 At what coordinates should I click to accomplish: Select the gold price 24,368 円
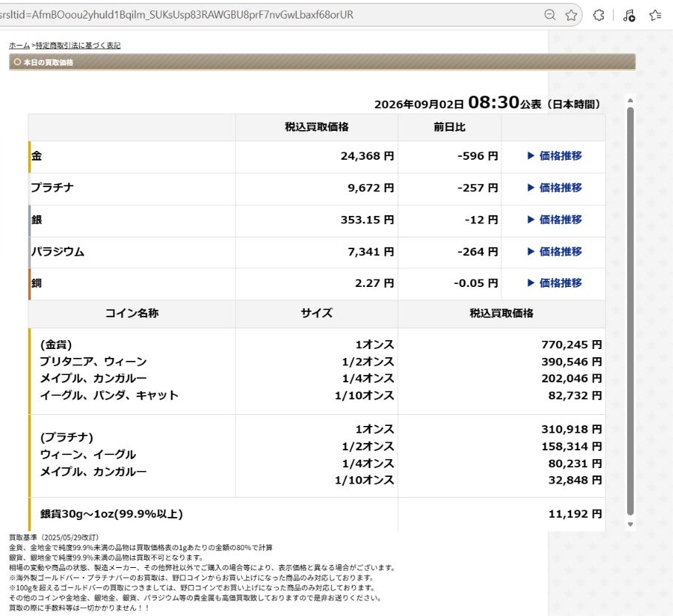coord(367,156)
